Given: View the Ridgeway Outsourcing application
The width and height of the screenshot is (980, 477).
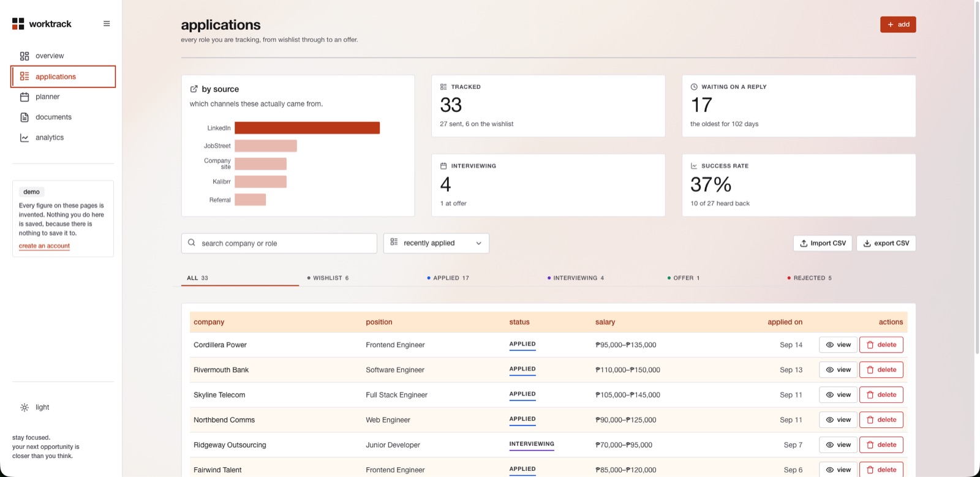Looking at the screenshot, I should click(838, 445).
